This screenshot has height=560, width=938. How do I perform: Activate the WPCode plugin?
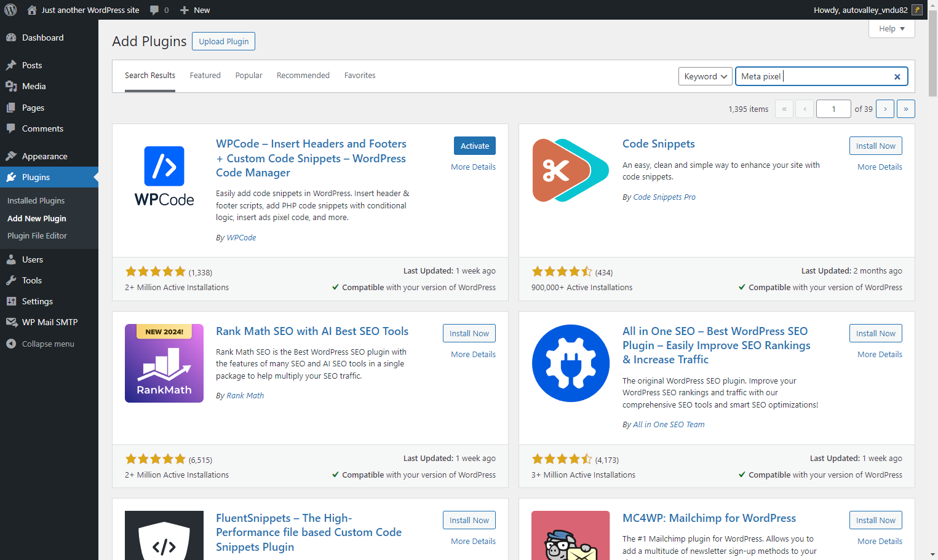coord(475,146)
